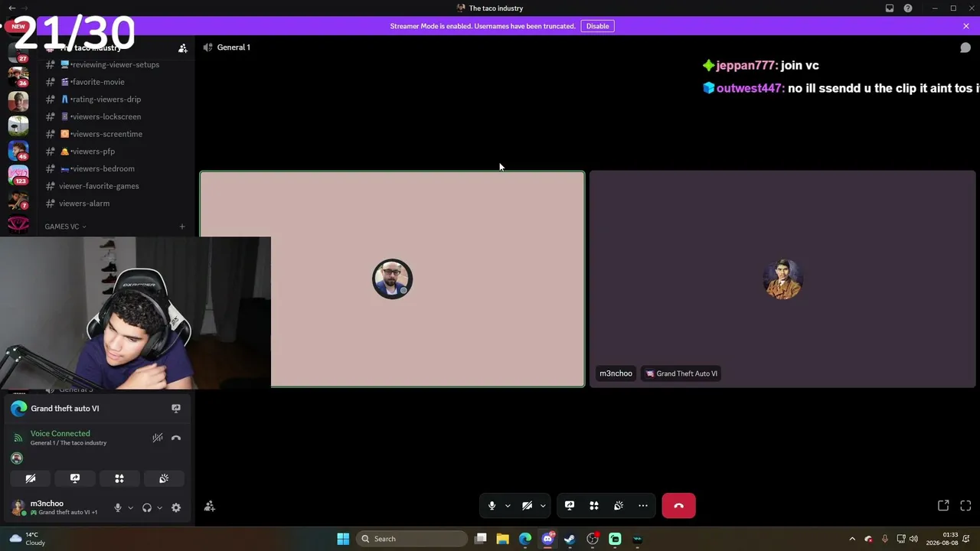Screen dimensions: 980x551
Task: Go back with the title bar back arrow
Action: point(11,8)
